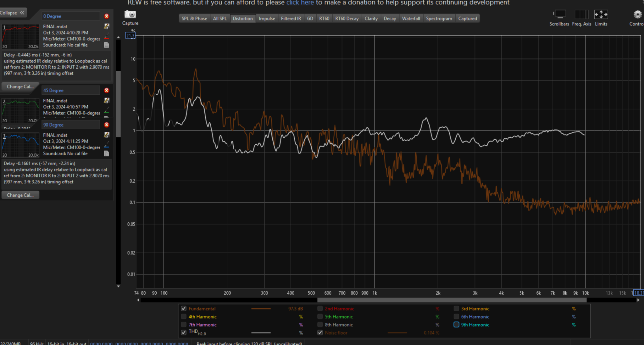Collapse the measurements side panel
The image size is (644, 345).
[13, 13]
